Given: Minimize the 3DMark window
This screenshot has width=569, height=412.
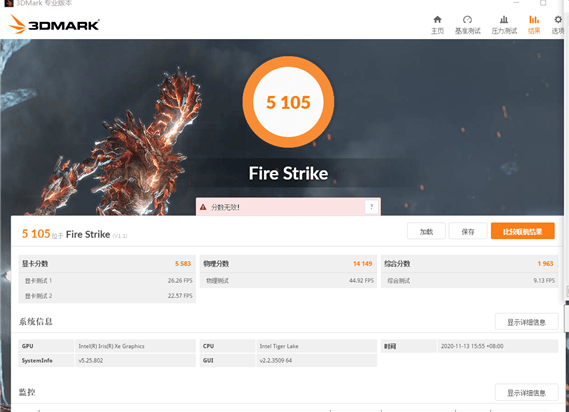Looking at the screenshot, I should pyautogui.click(x=516, y=3).
